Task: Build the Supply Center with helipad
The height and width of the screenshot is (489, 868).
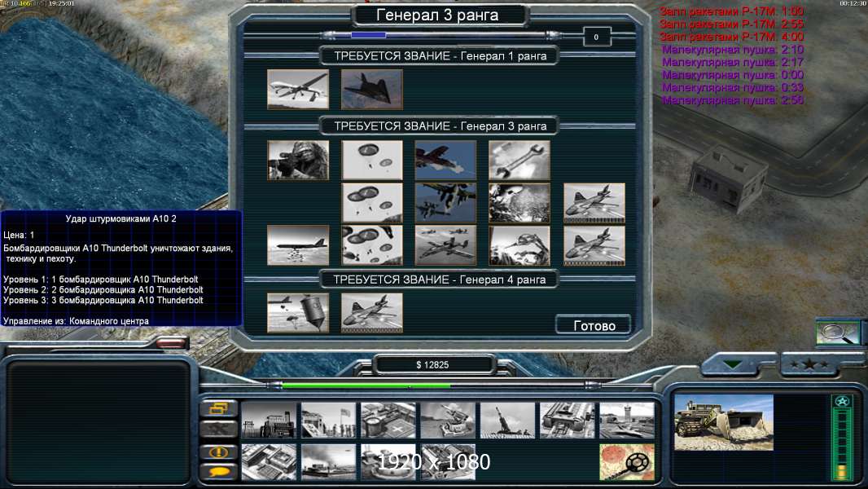Action: pos(388,421)
